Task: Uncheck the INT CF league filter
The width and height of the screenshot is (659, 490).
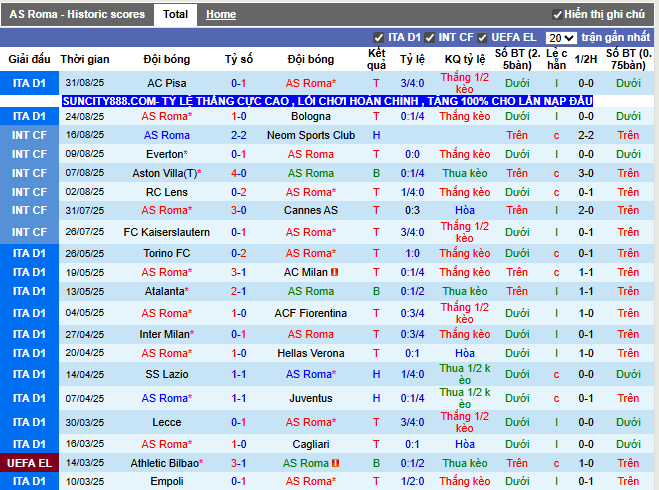Action: point(429,38)
